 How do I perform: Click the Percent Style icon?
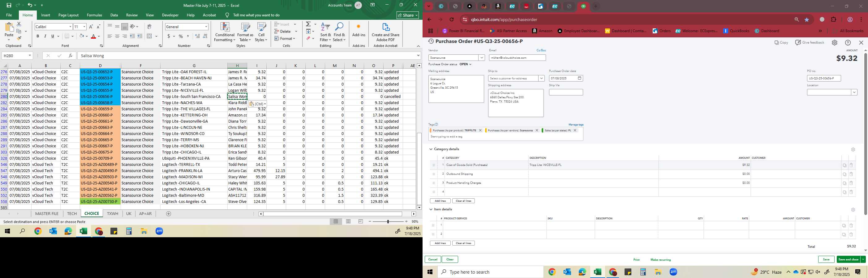click(x=181, y=36)
